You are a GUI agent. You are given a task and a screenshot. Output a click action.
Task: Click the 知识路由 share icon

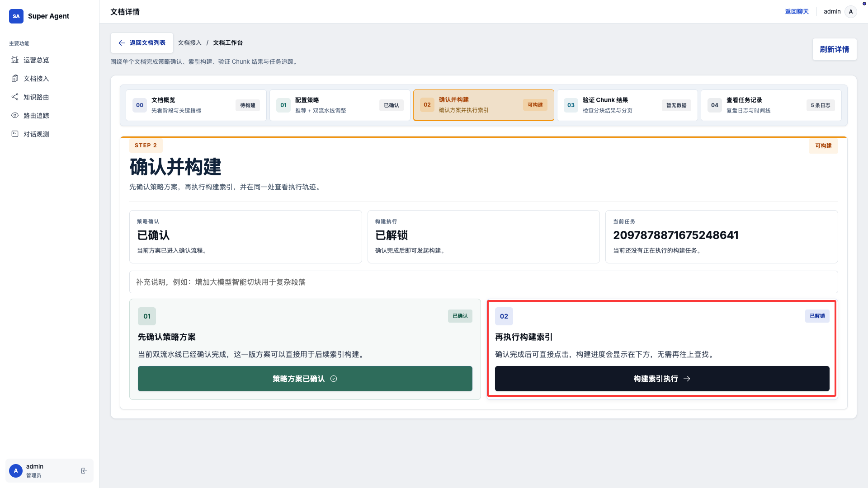pos(15,97)
